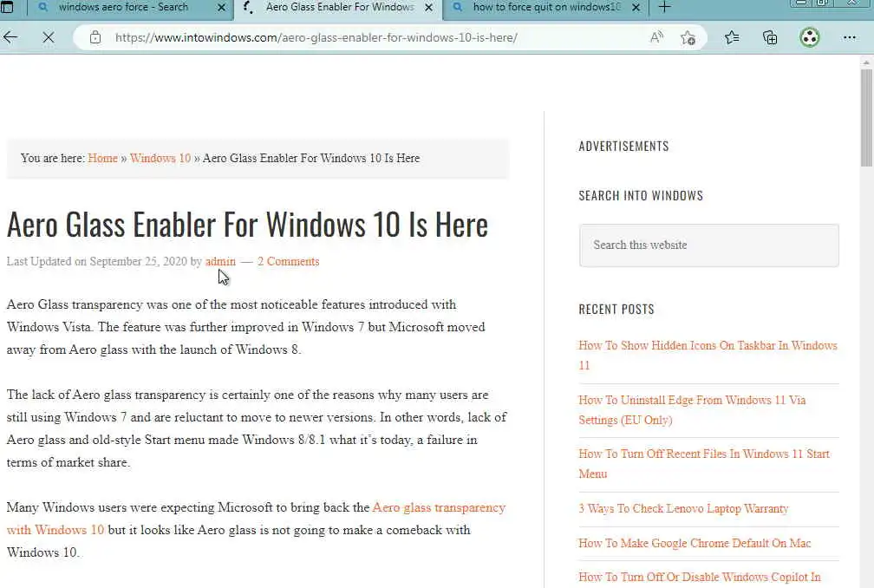The height and width of the screenshot is (588, 874).
Task: Open the Read Aloud icon in address bar
Action: [x=656, y=37]
